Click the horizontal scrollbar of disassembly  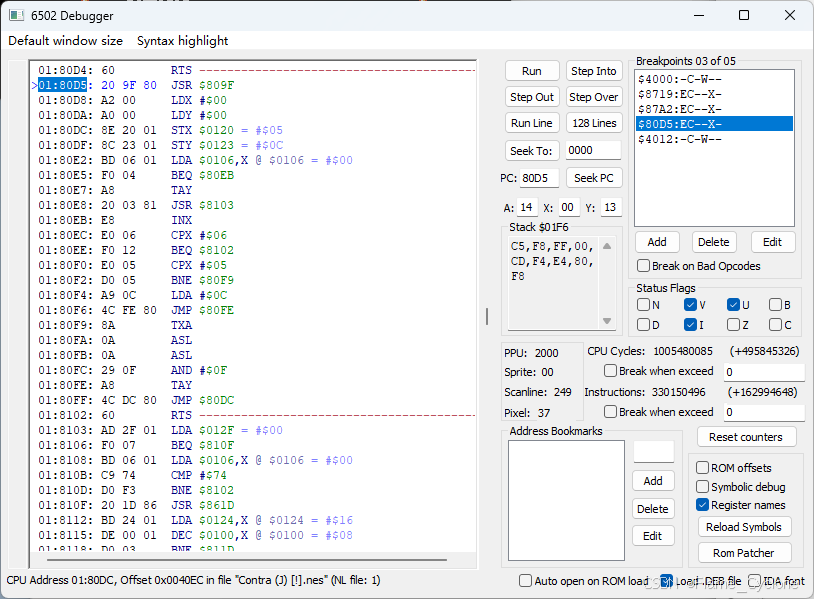coord(247,560)
